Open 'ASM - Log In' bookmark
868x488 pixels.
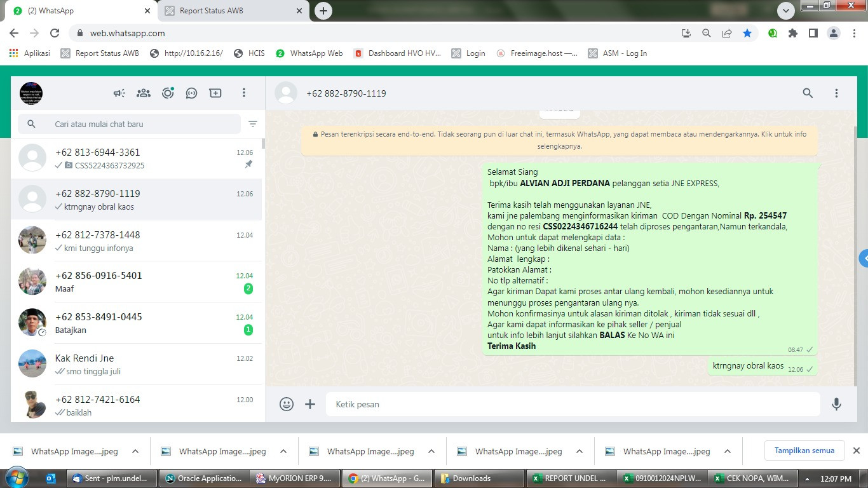(x=618, y=53)
